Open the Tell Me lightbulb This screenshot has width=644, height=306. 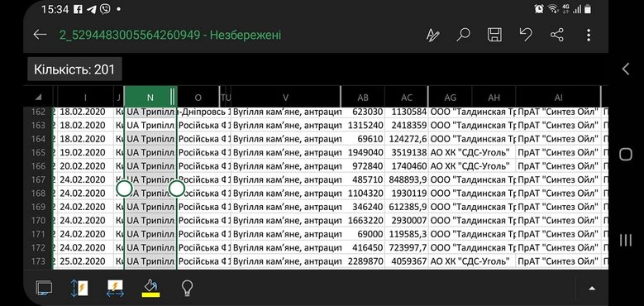point(188,288)
